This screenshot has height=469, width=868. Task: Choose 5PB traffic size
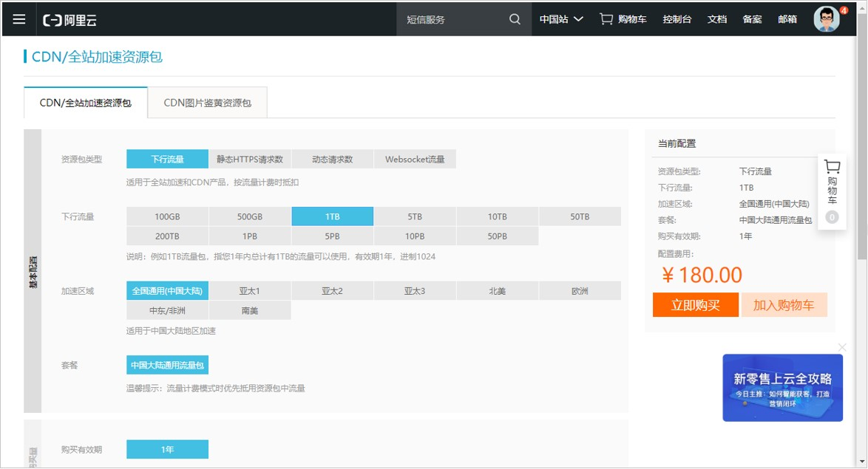pyautogui.click(x=332, y=236)
